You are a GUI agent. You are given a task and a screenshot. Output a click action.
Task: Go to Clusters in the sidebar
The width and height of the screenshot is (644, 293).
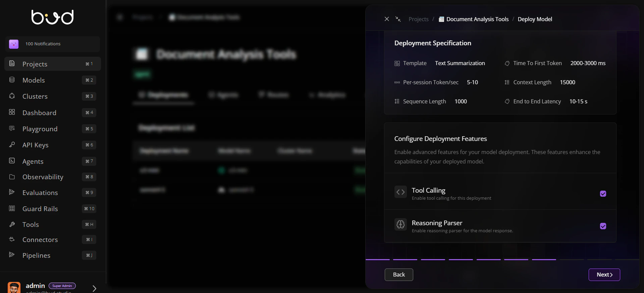click(x=53, y=96)
